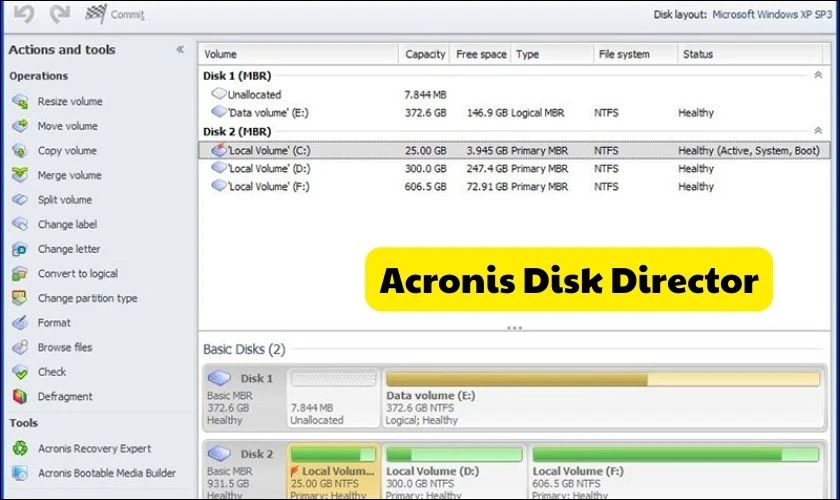Viewport: 840px width, 500px height.
Task: Click the 146.9 GB free space cell
Action: 487,113
